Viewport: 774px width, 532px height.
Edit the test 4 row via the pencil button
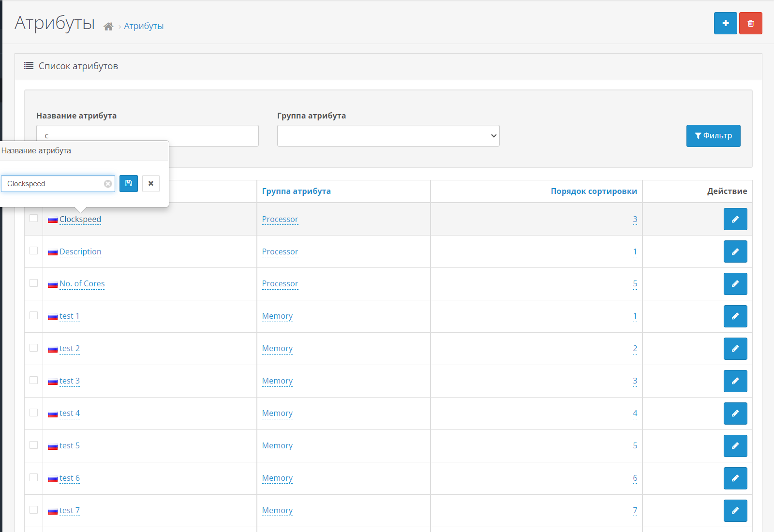click(735, 414)
